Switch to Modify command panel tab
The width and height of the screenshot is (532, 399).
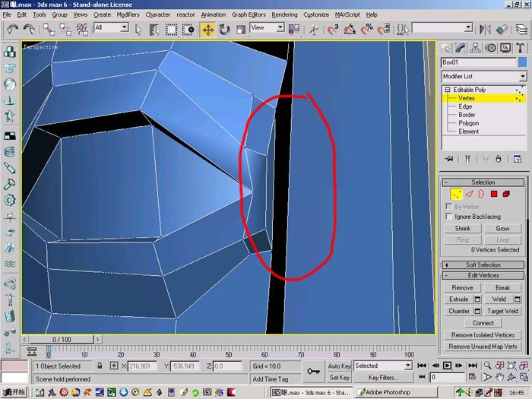coord(461,48)
